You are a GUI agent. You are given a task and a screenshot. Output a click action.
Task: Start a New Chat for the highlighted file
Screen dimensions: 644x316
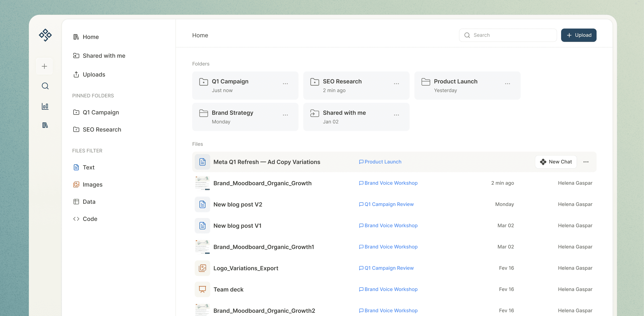[x=556, y=162]
